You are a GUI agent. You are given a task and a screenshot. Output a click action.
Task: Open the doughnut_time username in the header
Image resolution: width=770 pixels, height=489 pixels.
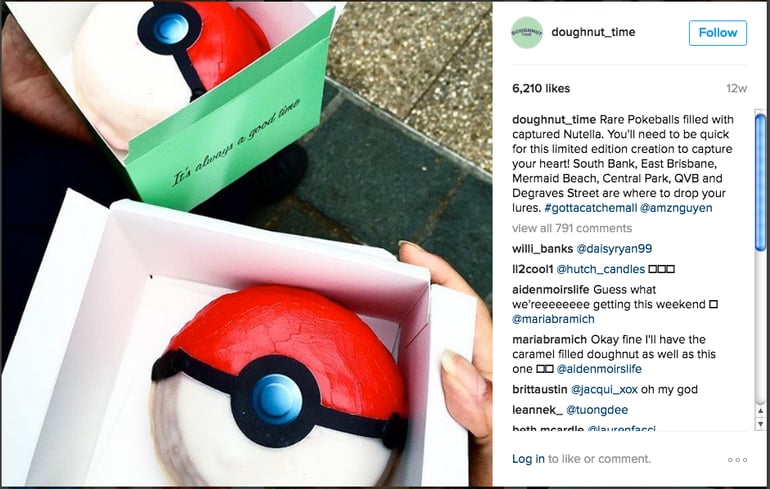593,32
